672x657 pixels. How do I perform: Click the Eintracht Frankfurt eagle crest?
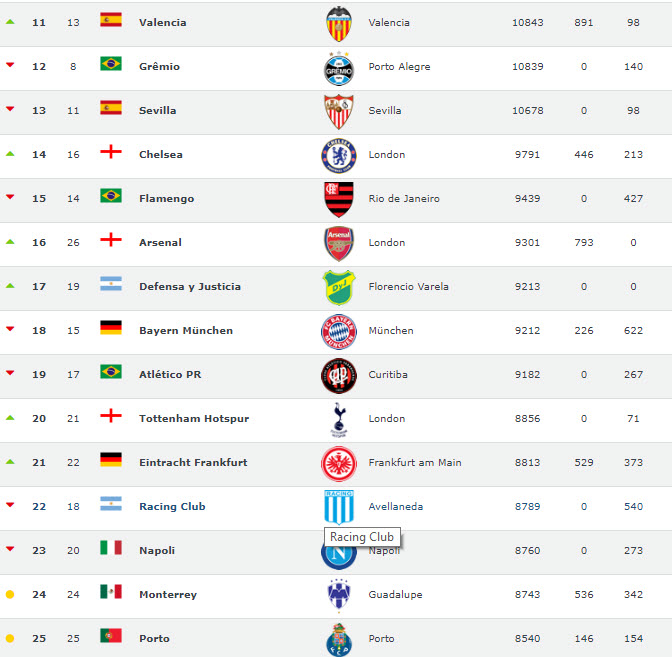pos(339,463)
